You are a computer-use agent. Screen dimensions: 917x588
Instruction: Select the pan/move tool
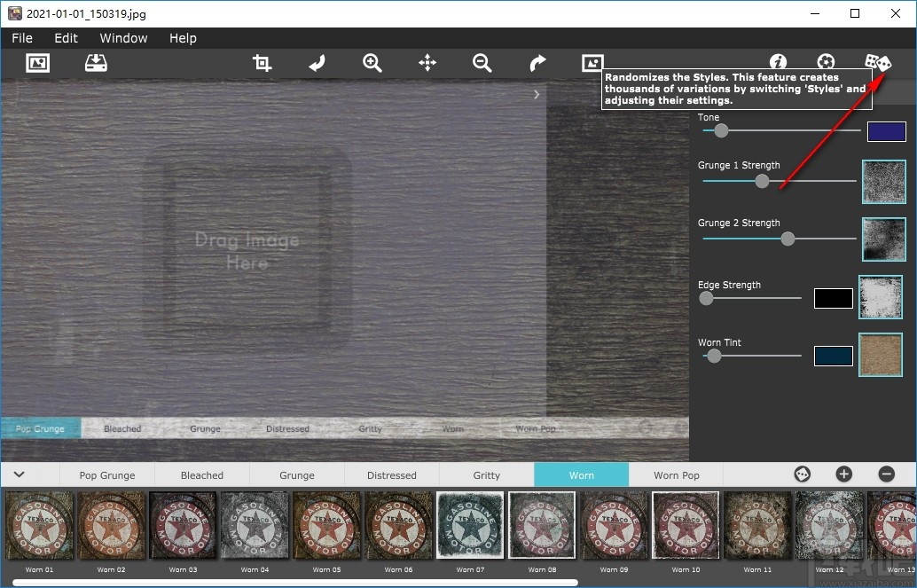point(427,63)
